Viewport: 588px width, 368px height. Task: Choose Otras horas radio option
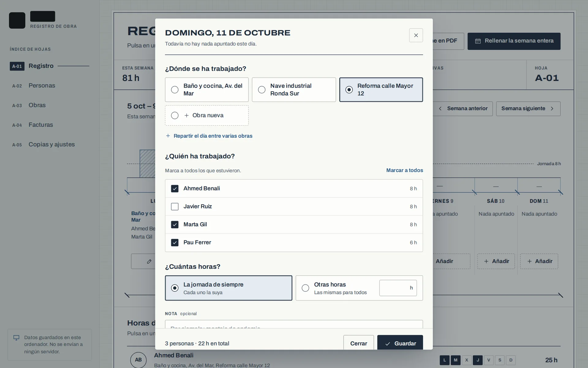[305, 288]
